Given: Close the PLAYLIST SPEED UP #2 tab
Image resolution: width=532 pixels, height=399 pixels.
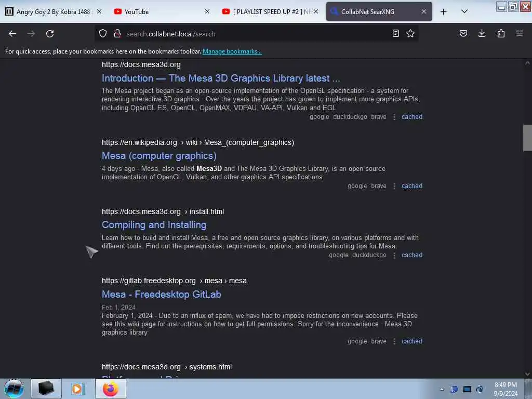Looking at the screenshot, I should [316, 11].
